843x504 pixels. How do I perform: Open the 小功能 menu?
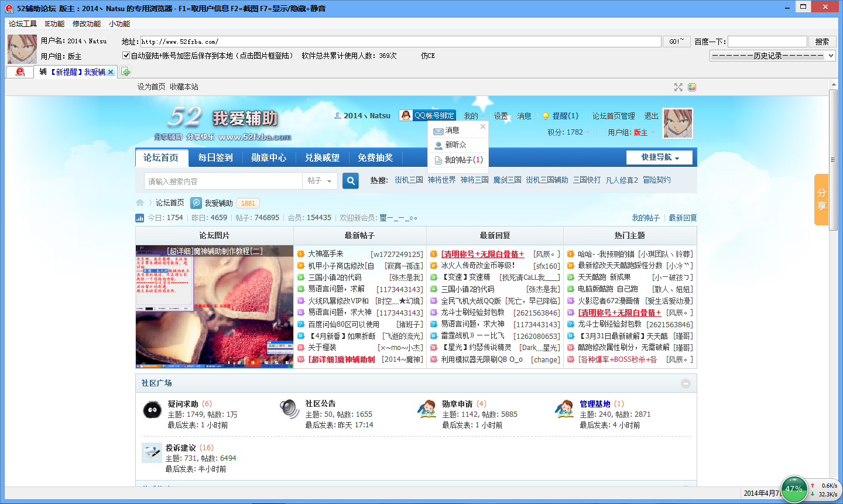pyautogui.click(x=119, y=24)
